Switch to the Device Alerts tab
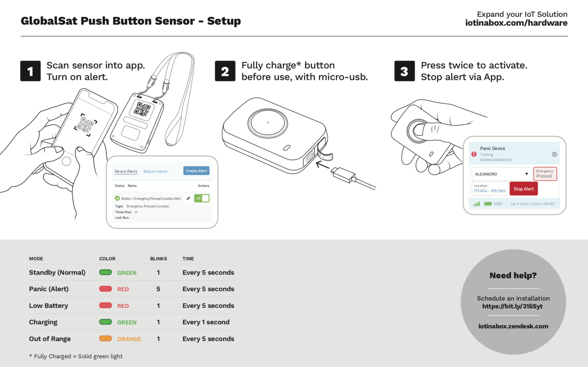 point(126,171)
